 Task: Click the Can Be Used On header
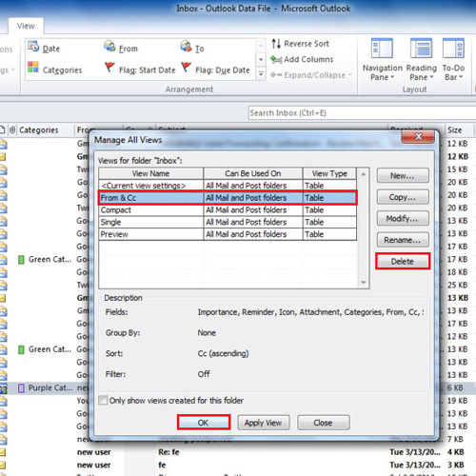point(253,173)
